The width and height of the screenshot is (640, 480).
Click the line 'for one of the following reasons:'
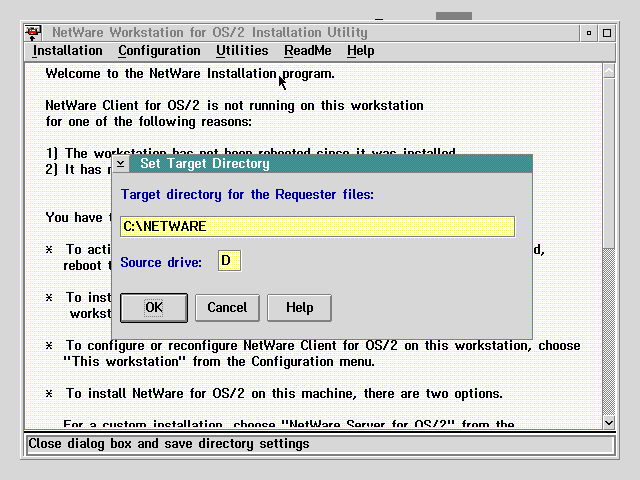point(149,122)
